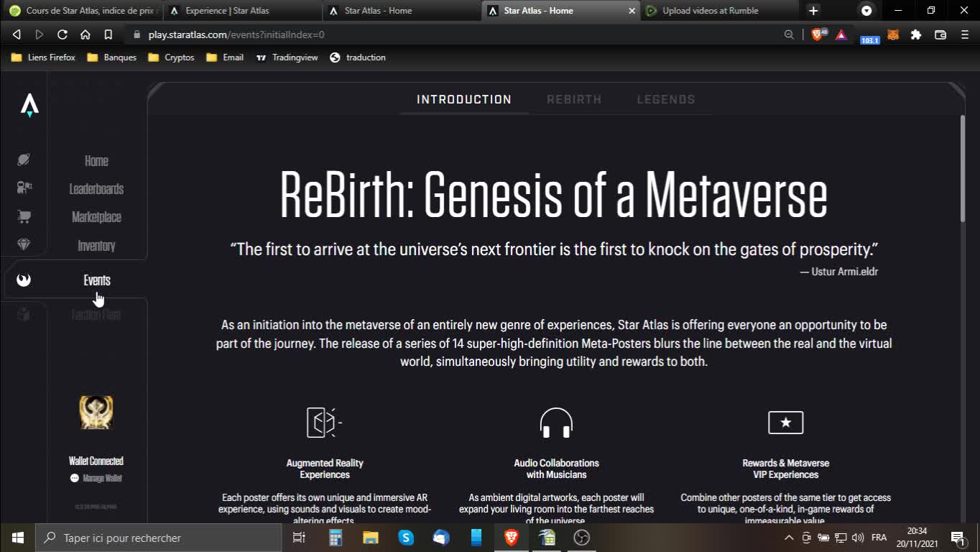980x552 pixels.
Task: Open the Banques bookmarks folder
Action: pos(111,57)
